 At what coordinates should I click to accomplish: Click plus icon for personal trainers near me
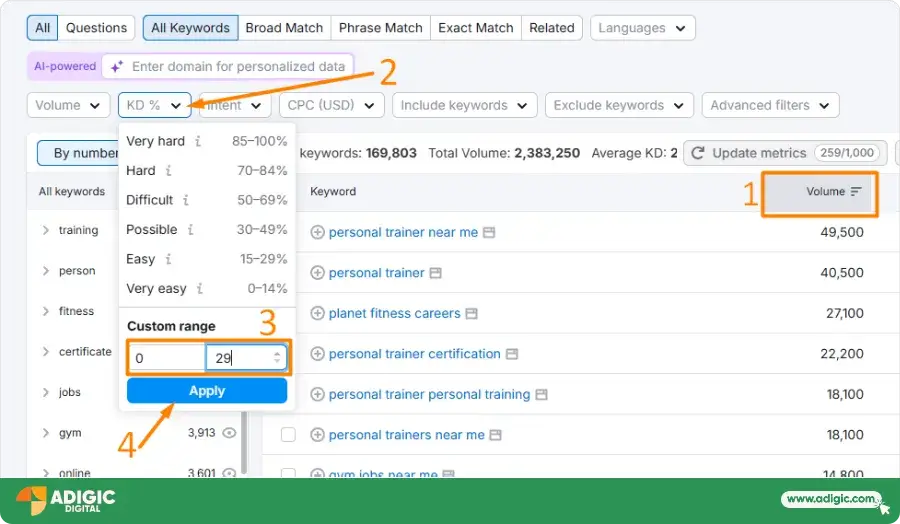coord(317,435)
